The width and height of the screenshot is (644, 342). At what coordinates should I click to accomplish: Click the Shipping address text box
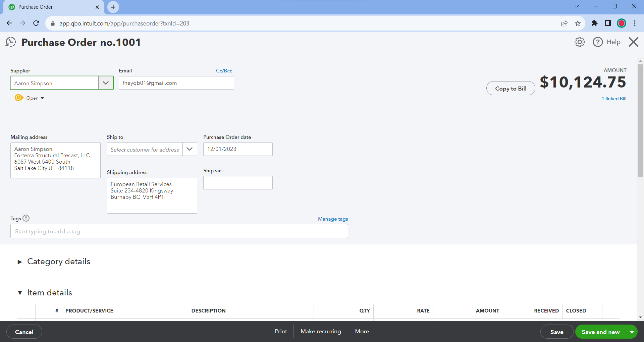[x=152, y=195]
